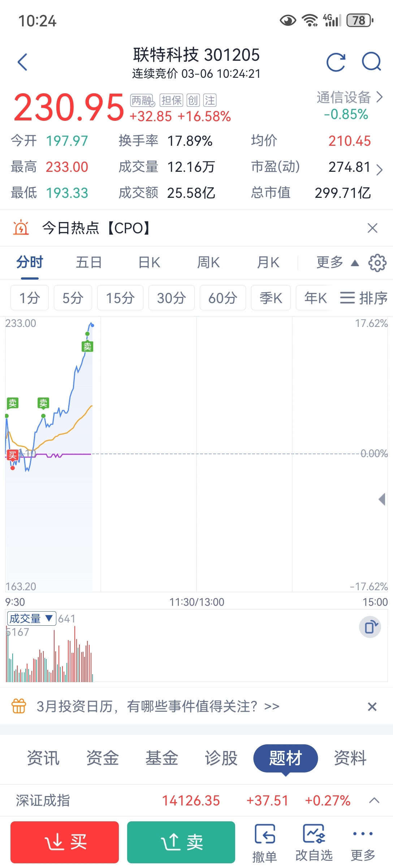
Task: Select the 15分 period chip
Action: point(120,298)
